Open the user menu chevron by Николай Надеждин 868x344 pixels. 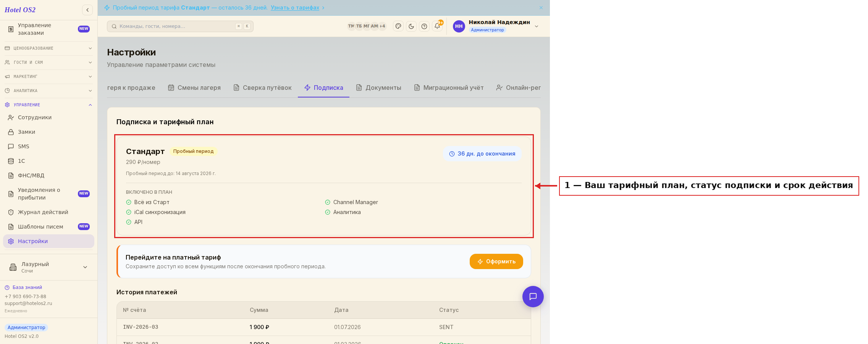click(x=537, y=26)
